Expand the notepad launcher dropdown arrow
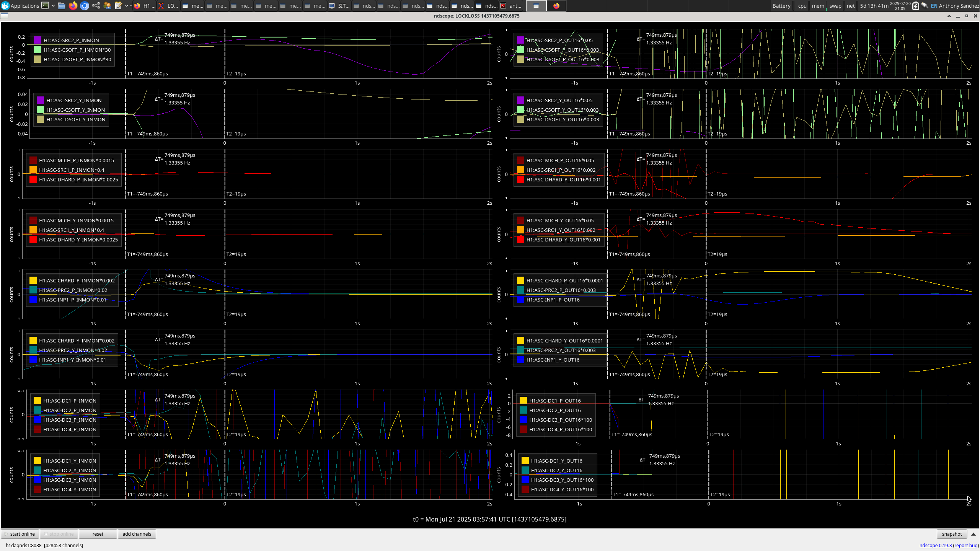Screen dimensions: 980x551 [x=127, y=5]
